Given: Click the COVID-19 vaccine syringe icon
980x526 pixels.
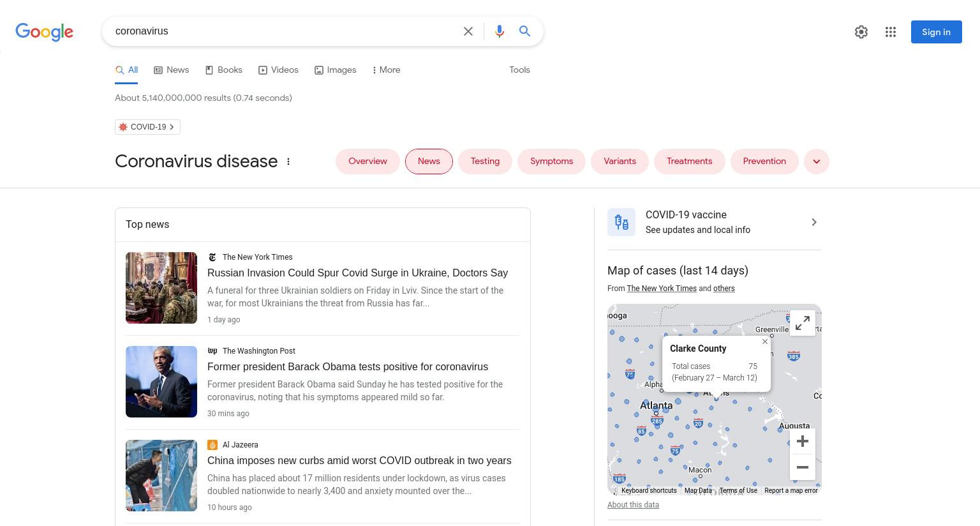Looking at the screenshot, I should coord(621,222).
